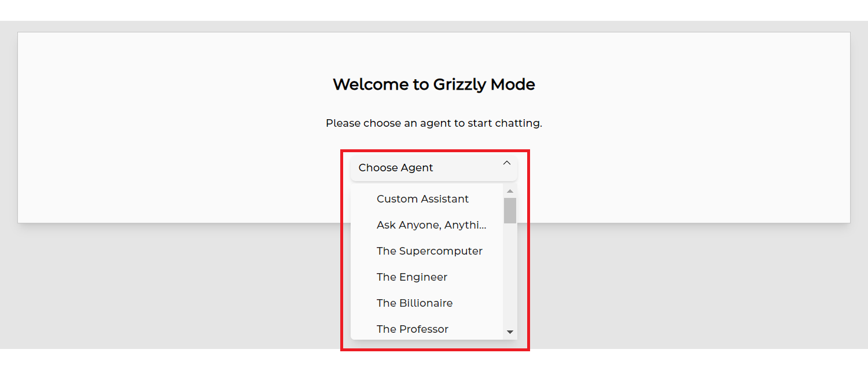
Task: Click the chevron arrow on Choose Agent
Action: [x=507, y=163]
